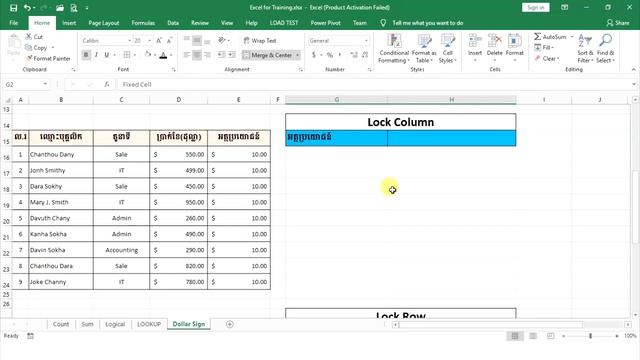This screenshot has width=640, height=360.
Task: Toggle Italic formatting
Action: pyautogui.click(x=96, y=55)
